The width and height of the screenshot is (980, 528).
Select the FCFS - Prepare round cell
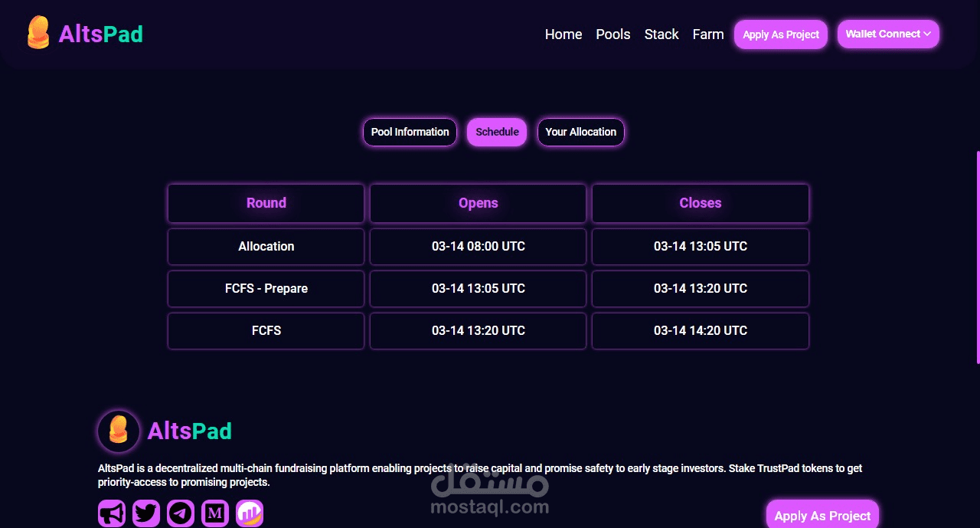coord(266,289)
